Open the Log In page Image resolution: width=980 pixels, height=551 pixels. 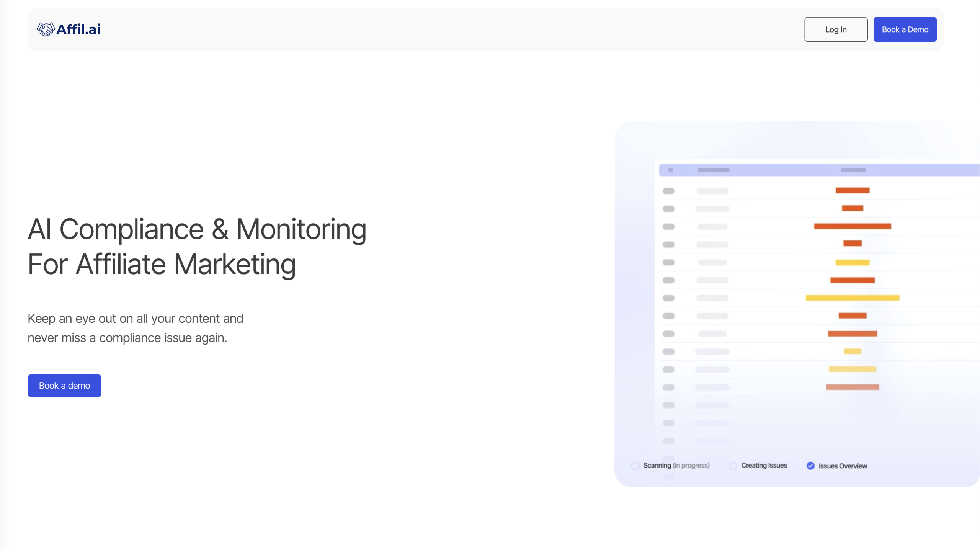pos(836,29)
